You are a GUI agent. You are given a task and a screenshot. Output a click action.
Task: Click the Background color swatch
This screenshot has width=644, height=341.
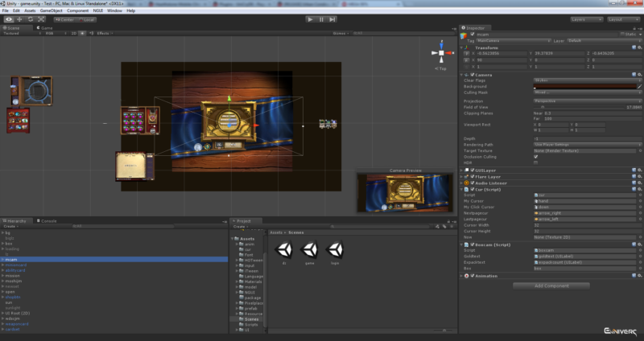pyautogui.click(x=585, y=87)
